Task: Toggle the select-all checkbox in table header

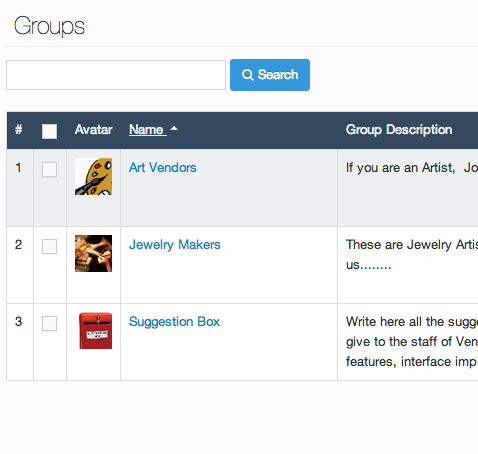Action: pos(49,131)
